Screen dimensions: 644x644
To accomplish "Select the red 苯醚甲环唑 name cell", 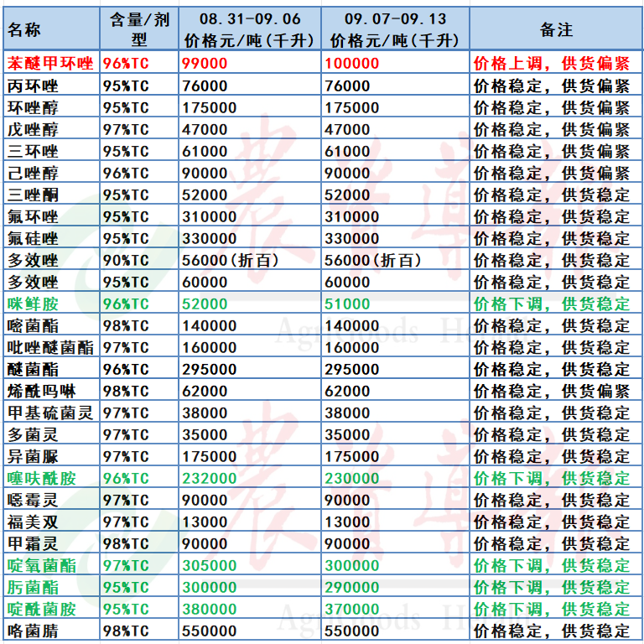I will click(50, 64).
